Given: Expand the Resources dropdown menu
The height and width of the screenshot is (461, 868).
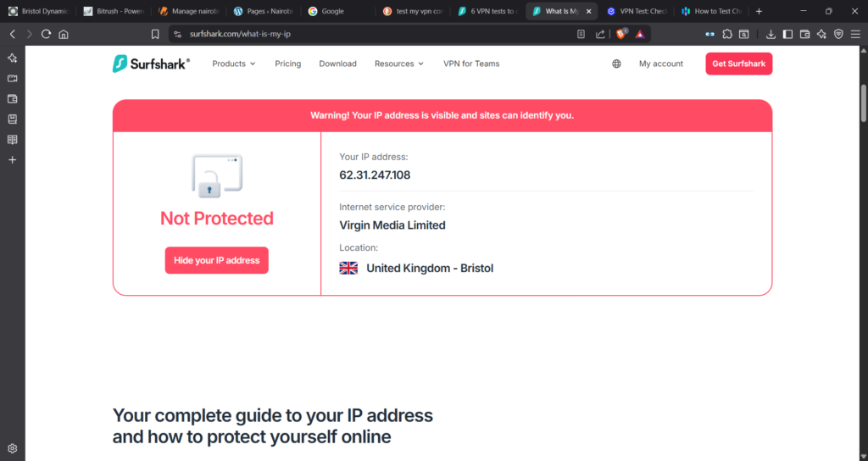Looking at the screenshot, I should (399, 64).
